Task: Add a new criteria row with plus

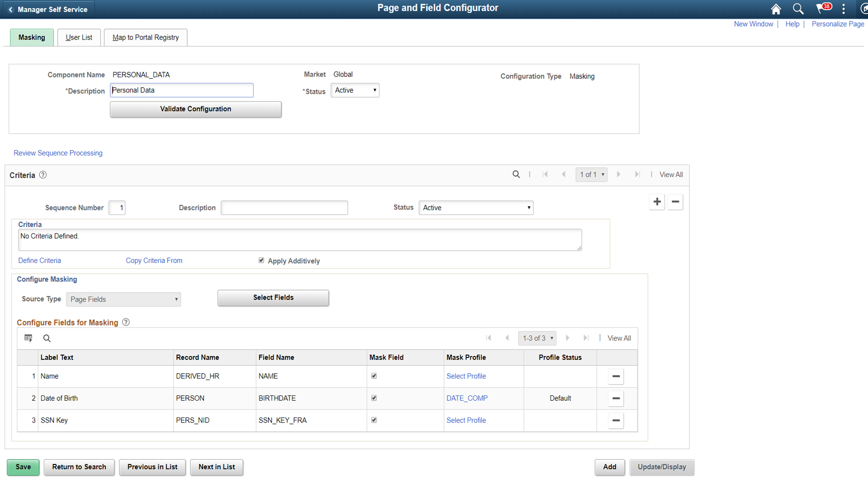Action: 657,202
